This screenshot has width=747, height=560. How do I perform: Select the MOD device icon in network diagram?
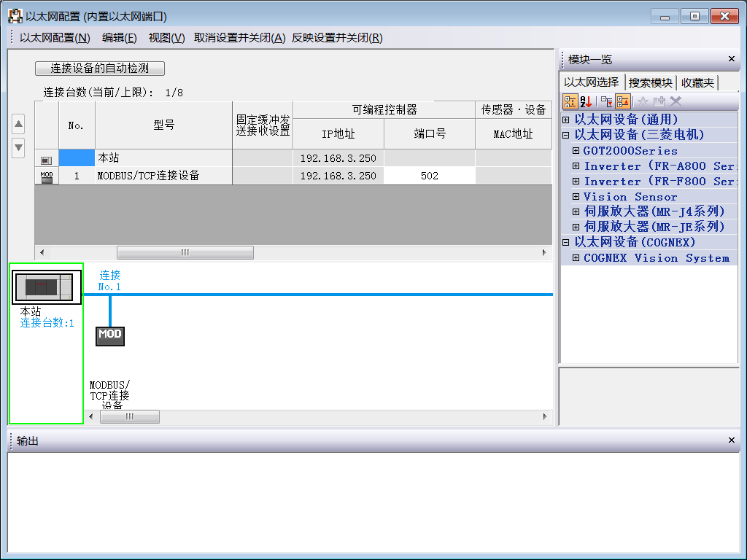pos(110,335)
